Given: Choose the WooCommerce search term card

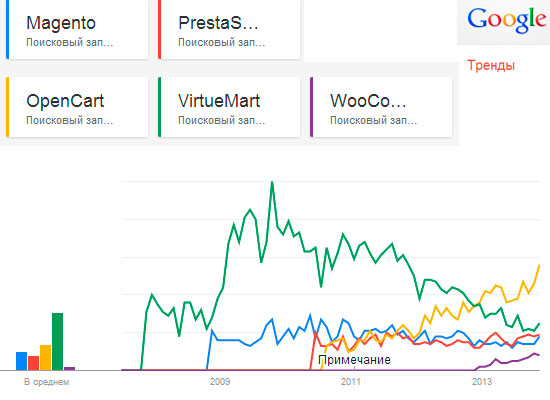Looking at the screenshot, I should 381,107.
